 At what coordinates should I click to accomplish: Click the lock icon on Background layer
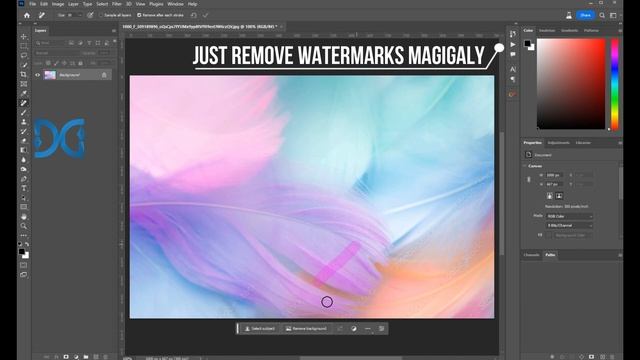pos(104,75)
